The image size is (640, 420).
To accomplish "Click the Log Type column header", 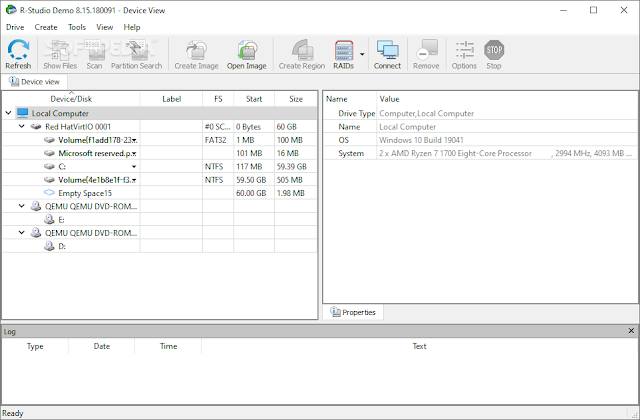I will coord(35,346).
